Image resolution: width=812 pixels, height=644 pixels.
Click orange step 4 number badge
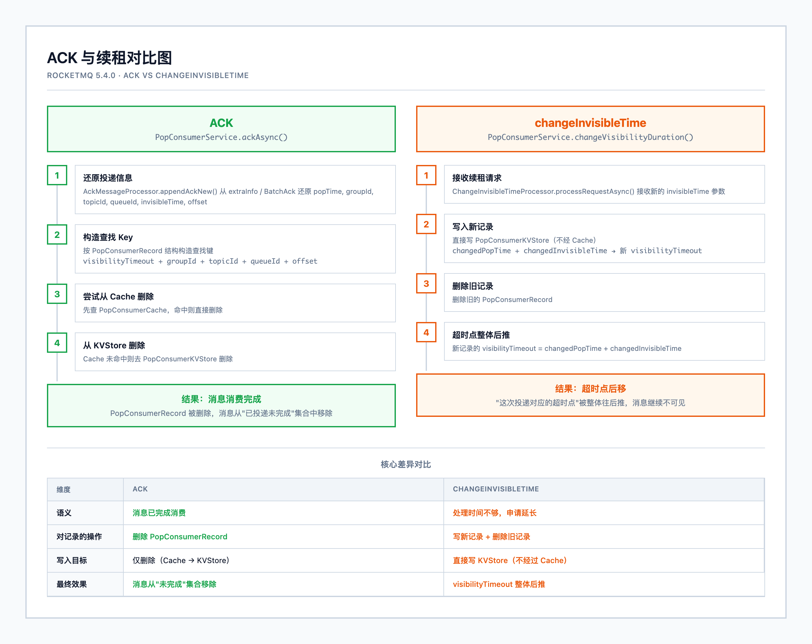pyautogui.click(x=426, y=332)
